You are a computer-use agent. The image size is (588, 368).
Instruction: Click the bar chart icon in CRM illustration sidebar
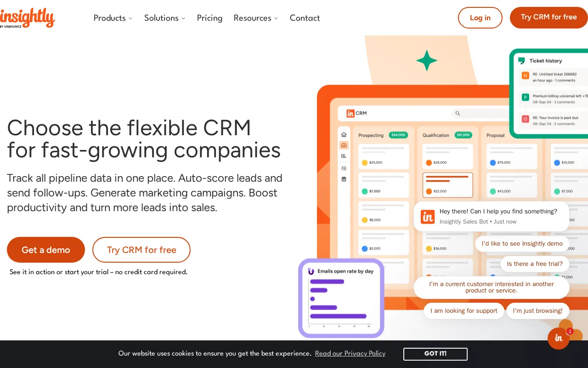(x=344, y=156)
